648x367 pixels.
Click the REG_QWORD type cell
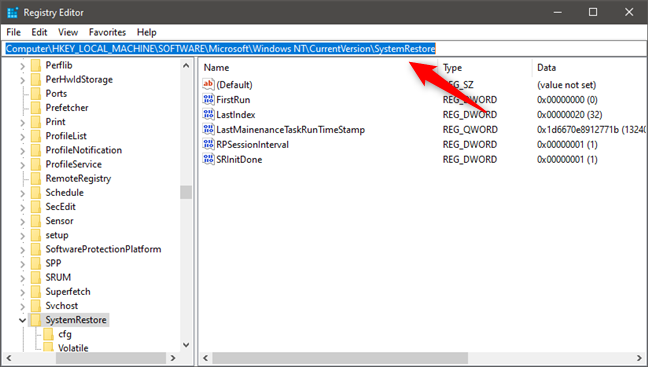[470, 129]
